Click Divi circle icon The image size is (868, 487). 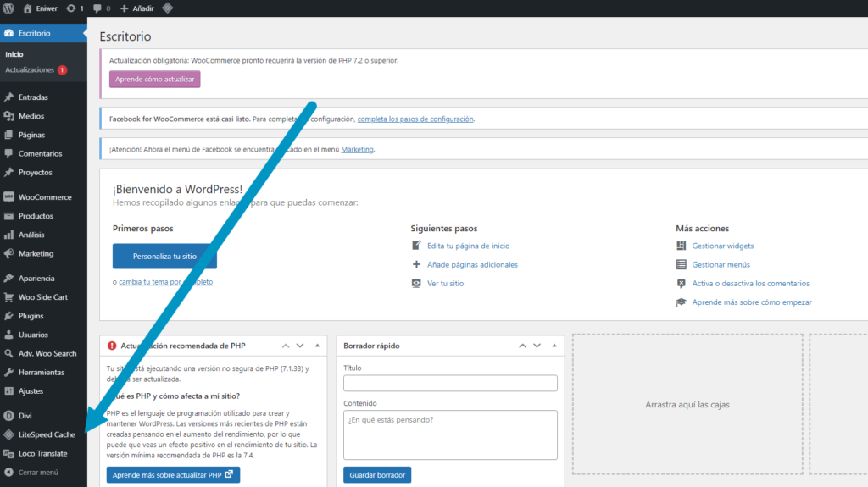coord(8,416)
